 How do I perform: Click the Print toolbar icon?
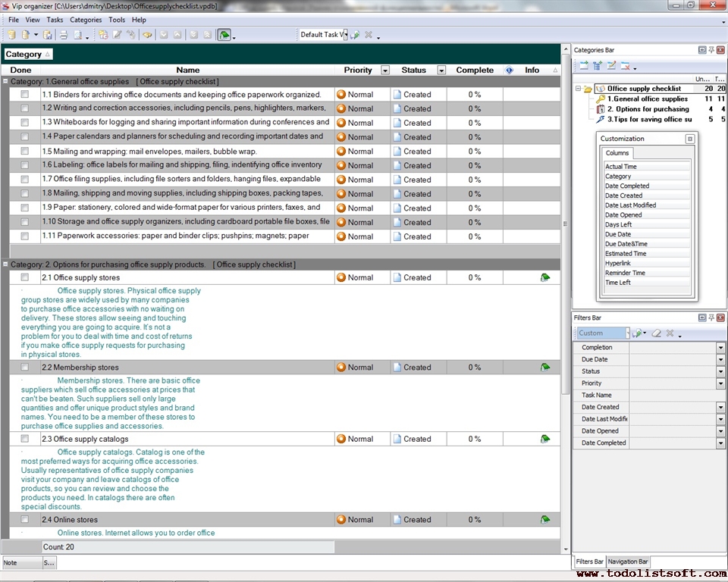(x=64, y=35)
